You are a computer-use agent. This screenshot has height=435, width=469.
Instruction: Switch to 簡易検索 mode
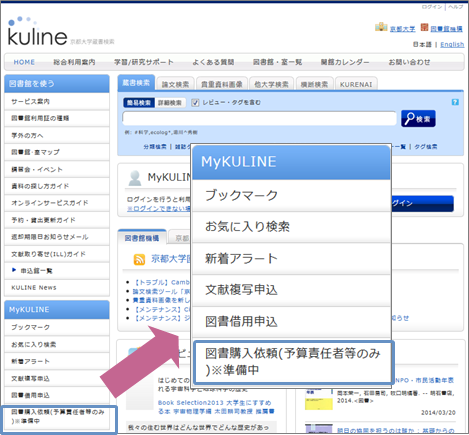tap(139, 103)
